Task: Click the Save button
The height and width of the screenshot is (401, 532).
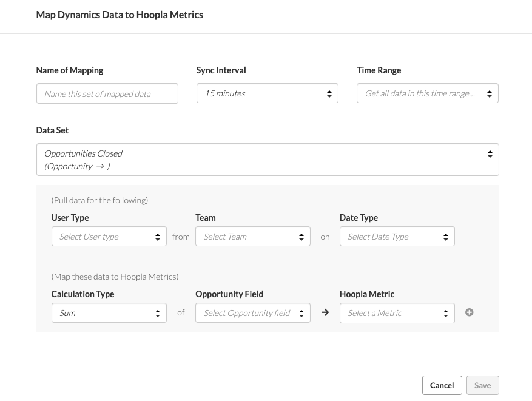Action: [x=482, y=385]
